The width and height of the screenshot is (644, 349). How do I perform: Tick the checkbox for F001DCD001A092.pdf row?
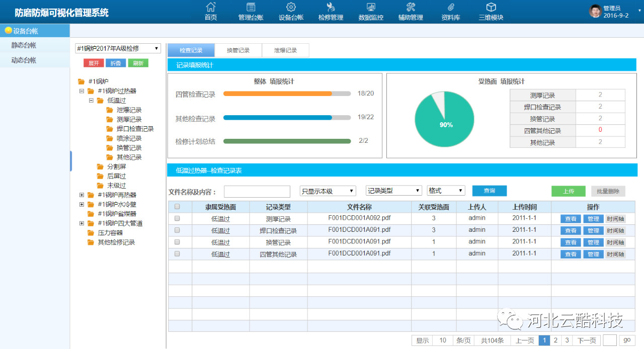177,219
